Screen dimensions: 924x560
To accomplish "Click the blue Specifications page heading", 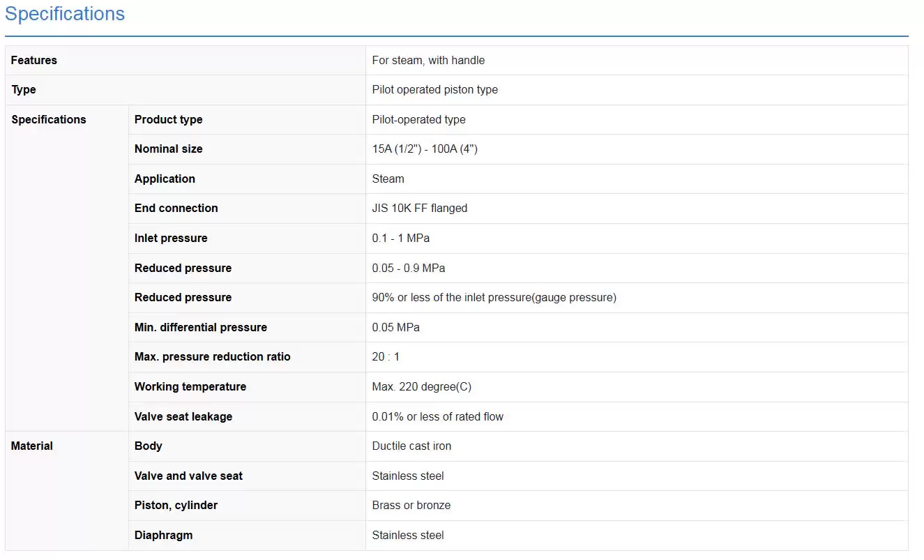I will (65, 14).
